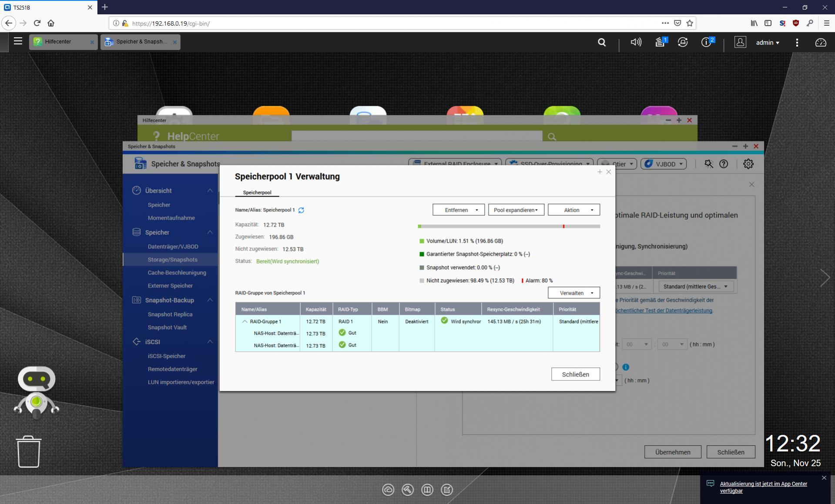
Task: Select the Speicherpool tab
Action: tap(257, 192)
